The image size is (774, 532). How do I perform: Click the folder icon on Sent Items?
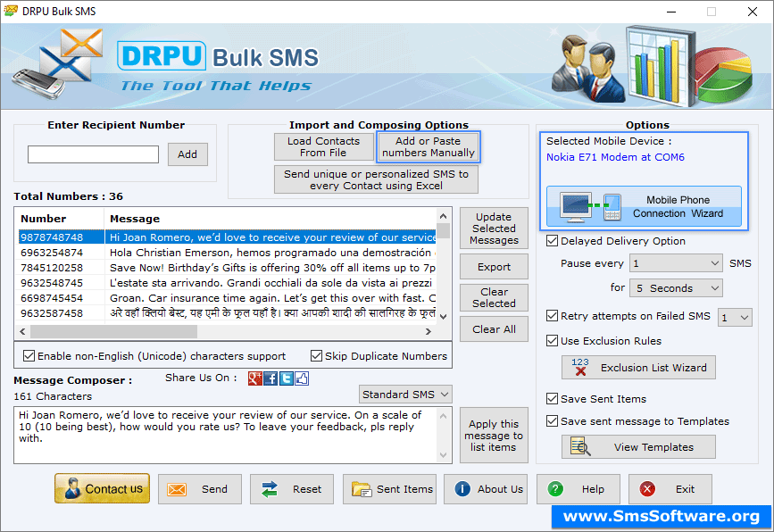pyautogui.click(x=362, y=489)
